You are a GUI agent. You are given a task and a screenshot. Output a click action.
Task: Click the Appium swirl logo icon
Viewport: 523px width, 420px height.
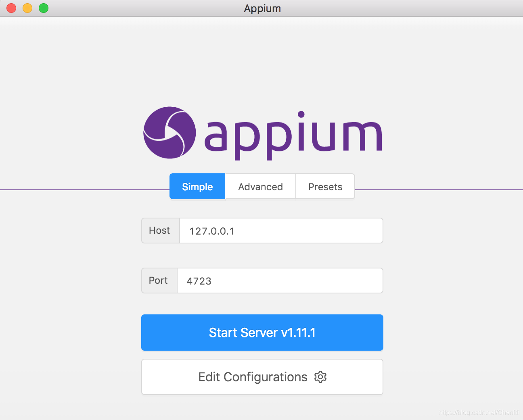pos(169,133)
